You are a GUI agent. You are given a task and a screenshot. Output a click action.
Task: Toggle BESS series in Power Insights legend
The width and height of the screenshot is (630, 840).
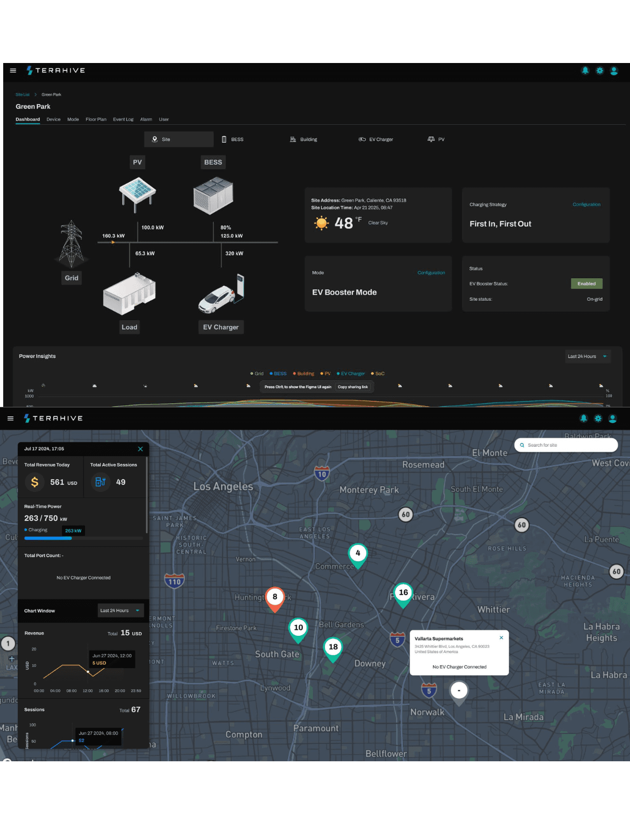(278, 374)
